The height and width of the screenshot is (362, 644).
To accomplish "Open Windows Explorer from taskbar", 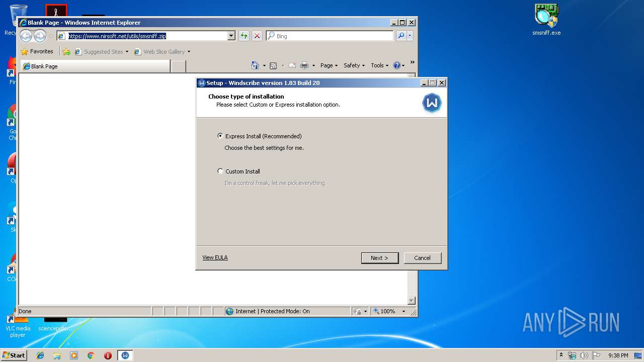I will click(57, 355).
